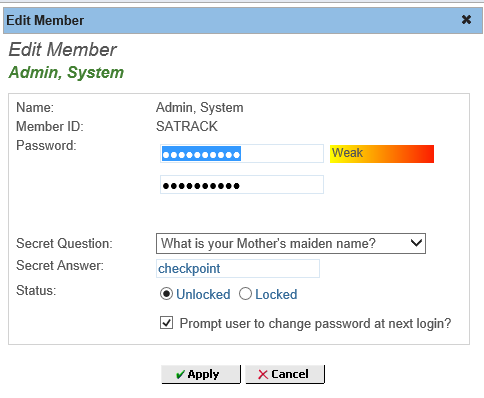Cancel editing the member
Image resolution: width=484 pixels, height=398 pixels.
tap(285, 374)
